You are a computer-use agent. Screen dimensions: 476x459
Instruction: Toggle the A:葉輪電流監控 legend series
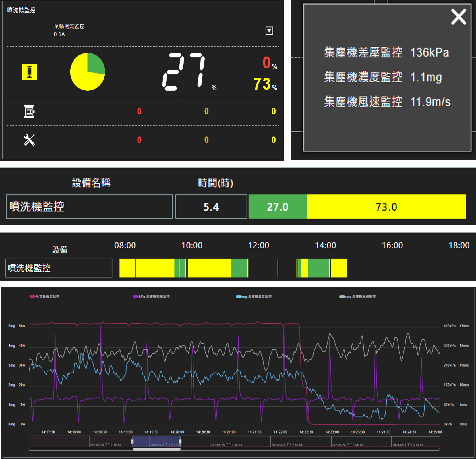45,296
